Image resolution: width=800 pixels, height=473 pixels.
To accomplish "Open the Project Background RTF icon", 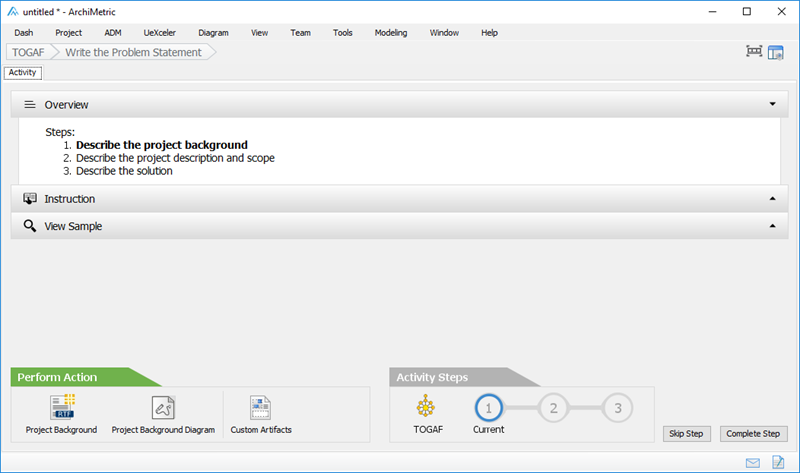I will point(62,407).
